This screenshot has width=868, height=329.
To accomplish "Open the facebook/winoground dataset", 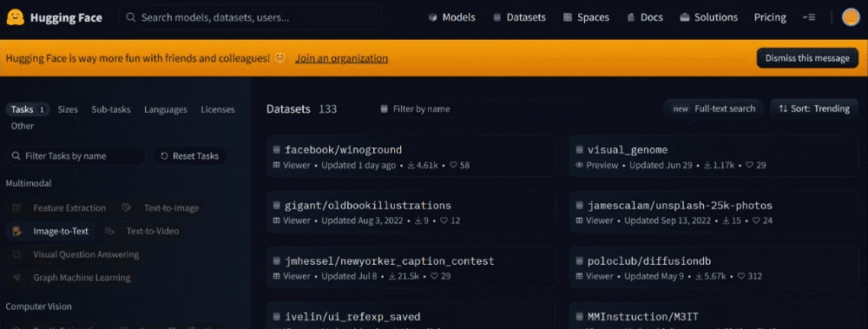I will (411, 156).
